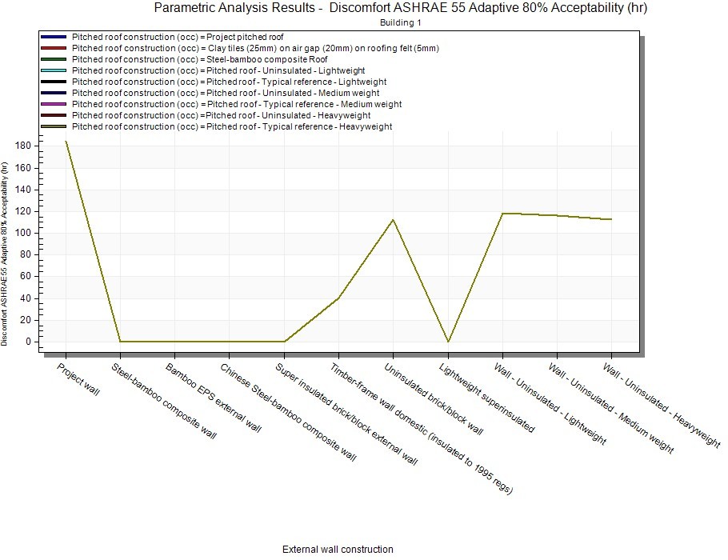
Task: Click the dark red Uninsulated Heavyweight swatch
Action: (54, 115)
